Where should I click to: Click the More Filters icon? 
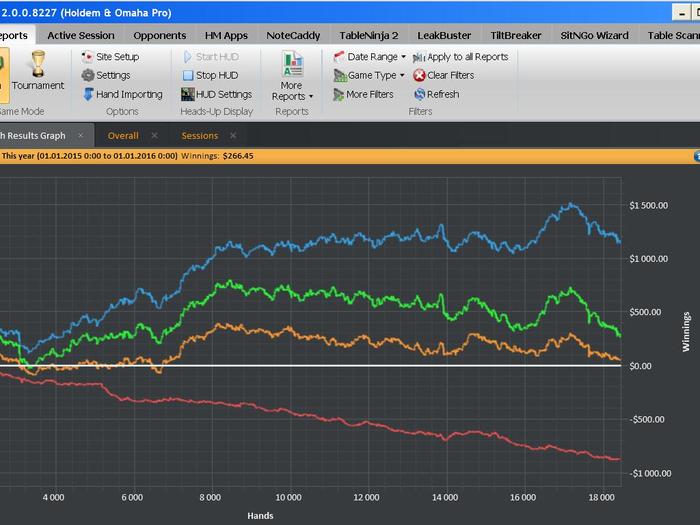coord(339,95)
